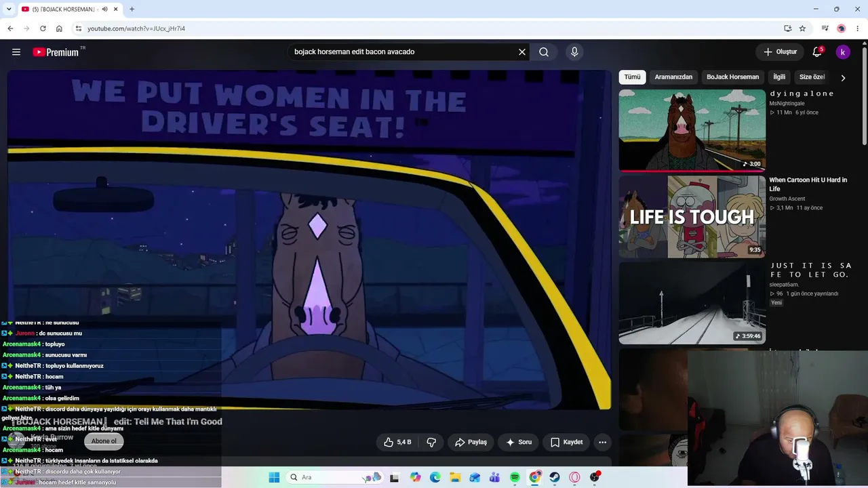Screen dimensions: 868x488
Task: Open Outlook from the taskbar
Action: pyautogui.click(x=475, y=477)
